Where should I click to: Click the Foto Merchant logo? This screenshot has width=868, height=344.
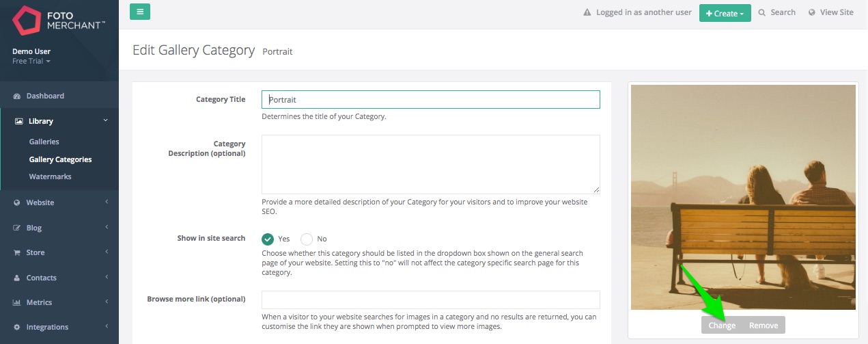pyautogui.click(x=59, y=21)
